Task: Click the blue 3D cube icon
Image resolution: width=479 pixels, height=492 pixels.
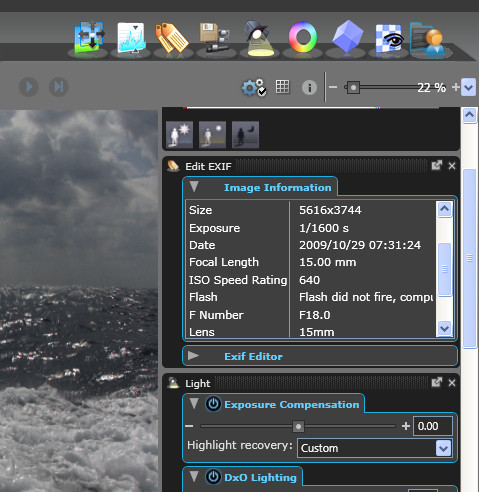Action: 347,36
